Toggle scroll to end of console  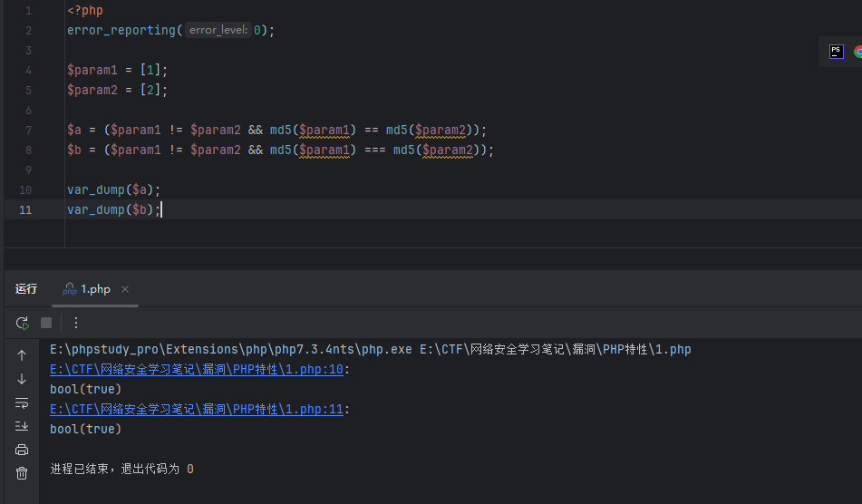22,426
